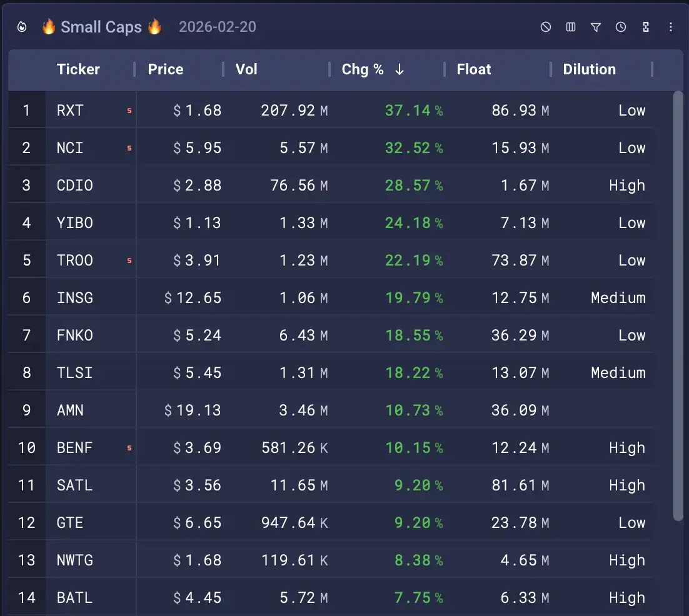This screenshot has height=616, width=689.
Task: Open the three-dot more options menu
Action: pyautogui.click(x=671, y=27)
